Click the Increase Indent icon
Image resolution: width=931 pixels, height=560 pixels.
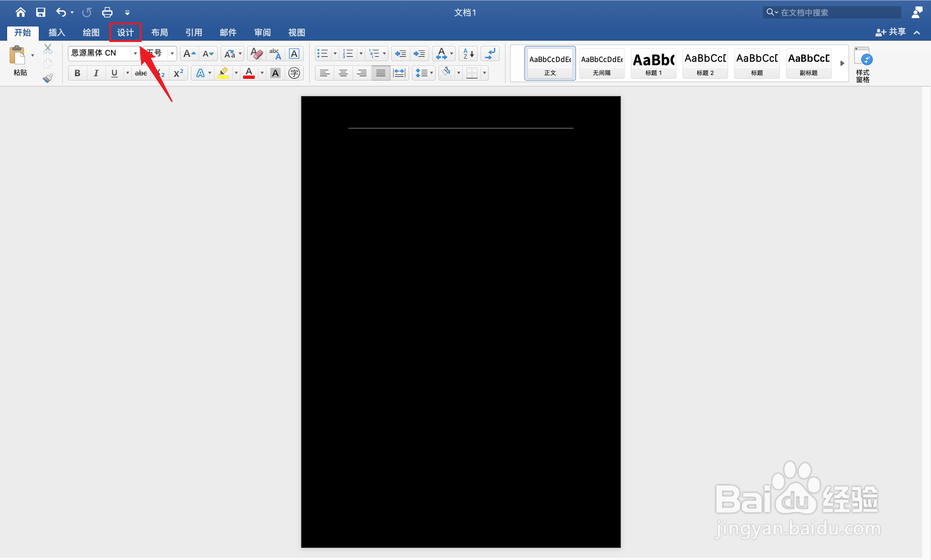click(419, 54)
